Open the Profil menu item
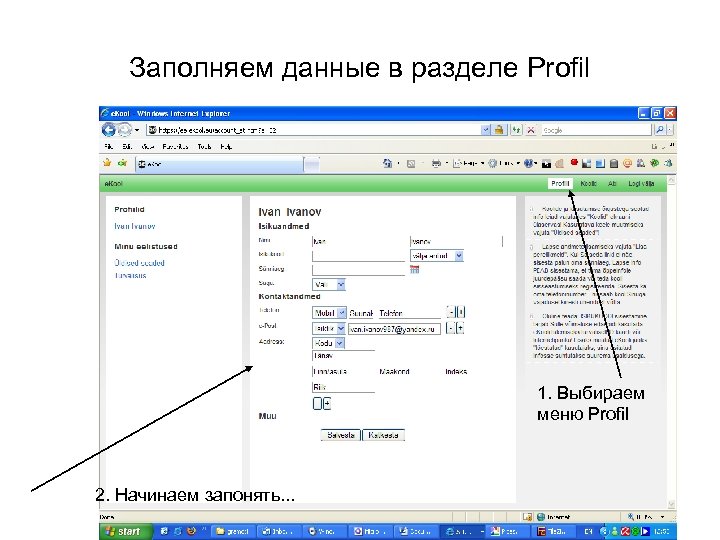Viewport: 720px width, 540px height. point(560,184)
